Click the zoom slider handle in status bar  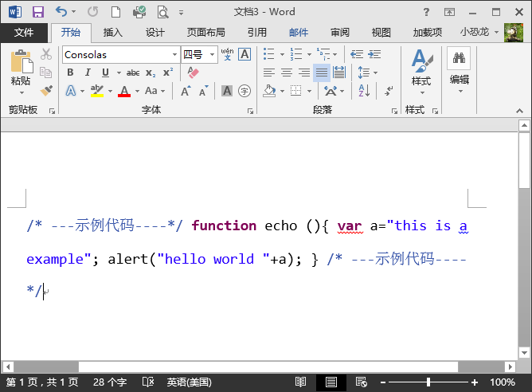pyautogui.click(x=428, y=382)
